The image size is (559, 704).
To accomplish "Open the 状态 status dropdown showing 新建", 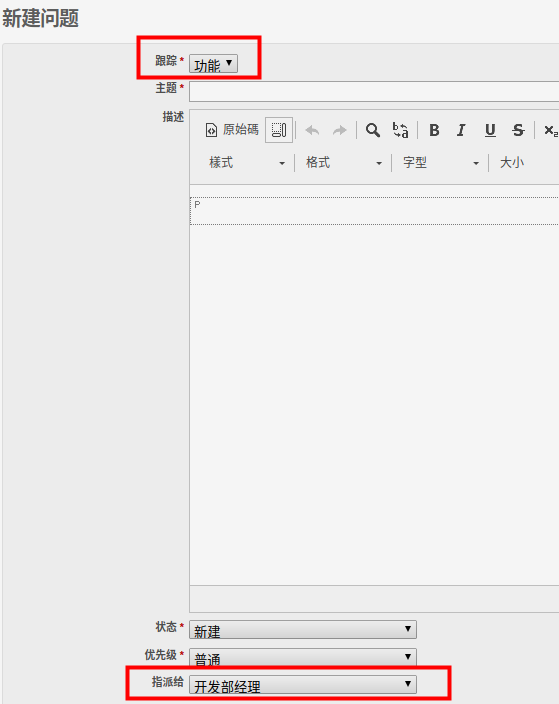I will tap(303, 629).
